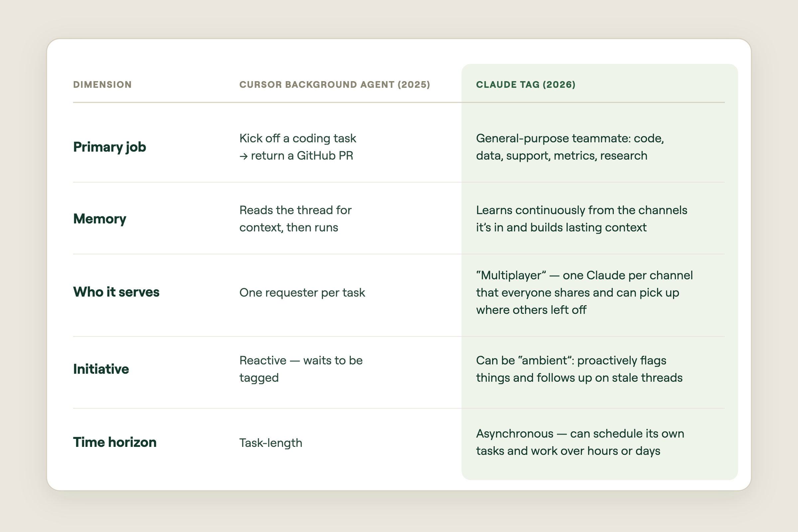798x532 pixels.
Task: Select 'Can be ambient' proactive flags cell
Action: click(579, 369)
